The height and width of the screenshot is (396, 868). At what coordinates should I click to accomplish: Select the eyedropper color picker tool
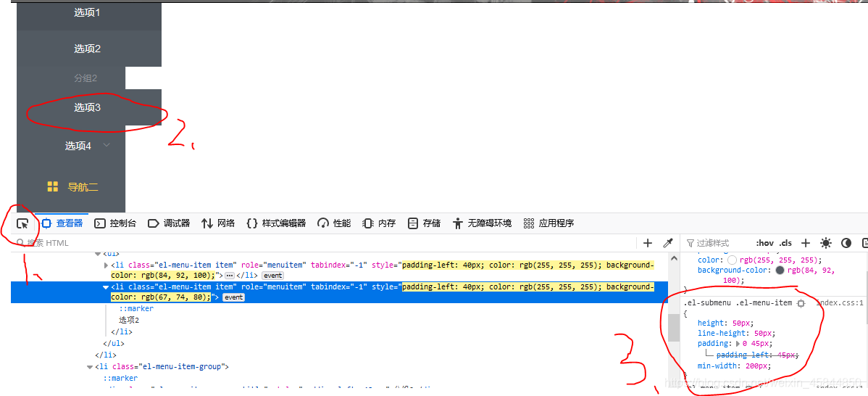tap(668, 242)
